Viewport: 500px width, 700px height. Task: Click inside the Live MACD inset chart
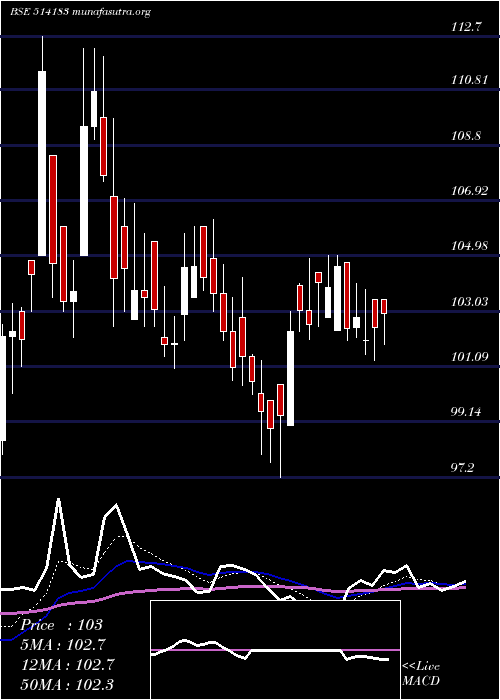275,650
